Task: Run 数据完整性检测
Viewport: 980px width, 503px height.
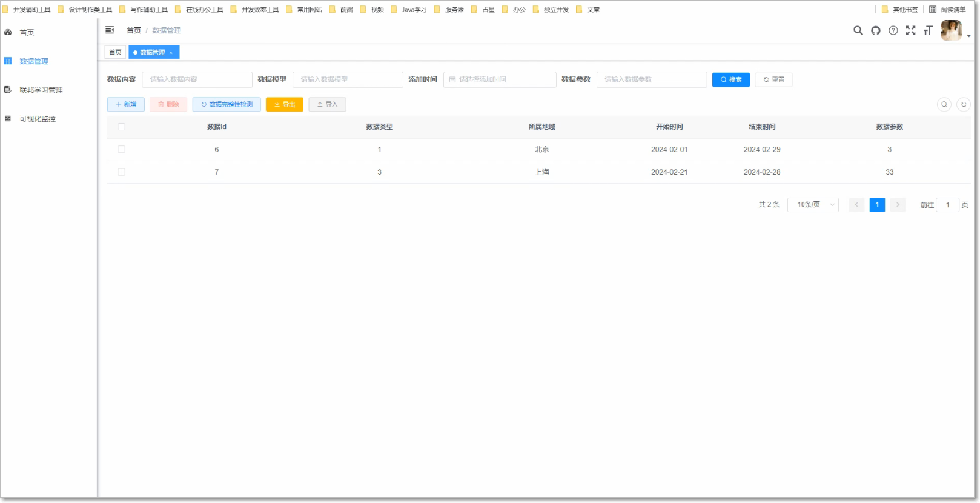Action: (x=227, y=104)
